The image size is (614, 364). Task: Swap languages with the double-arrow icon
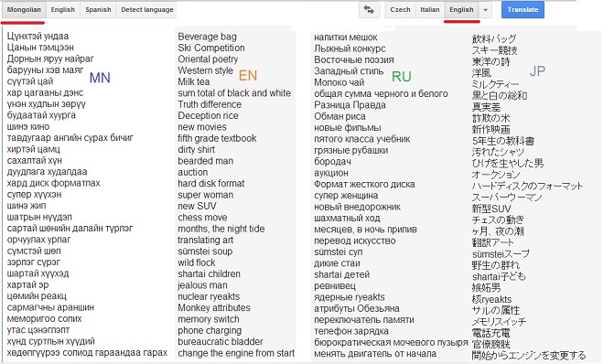point(369,10)
